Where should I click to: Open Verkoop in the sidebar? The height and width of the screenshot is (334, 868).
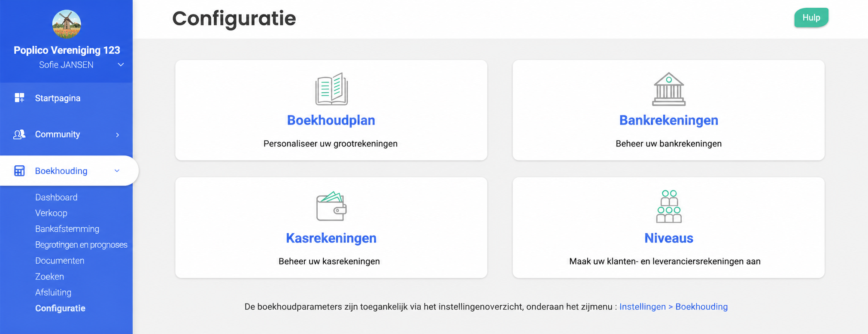tap(51, 213)
